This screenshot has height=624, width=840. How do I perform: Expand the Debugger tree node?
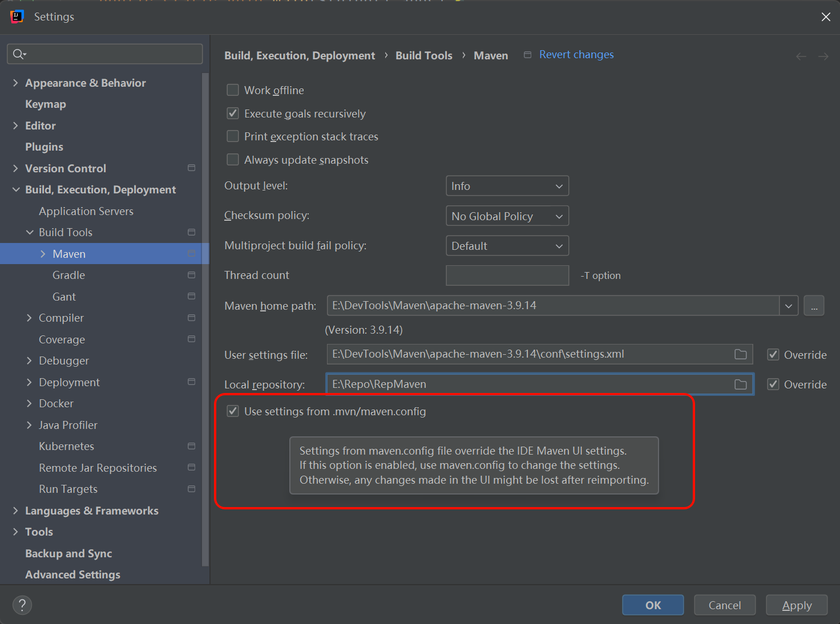pos(29,360)
